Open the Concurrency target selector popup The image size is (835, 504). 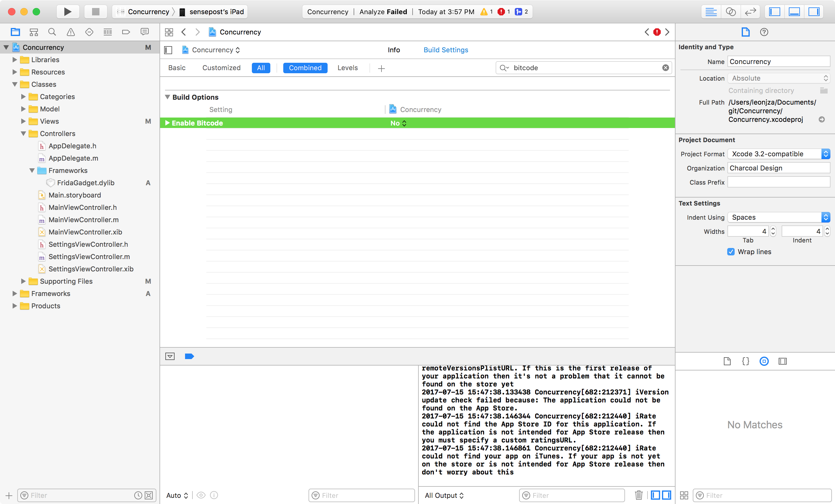pos(211,50)
